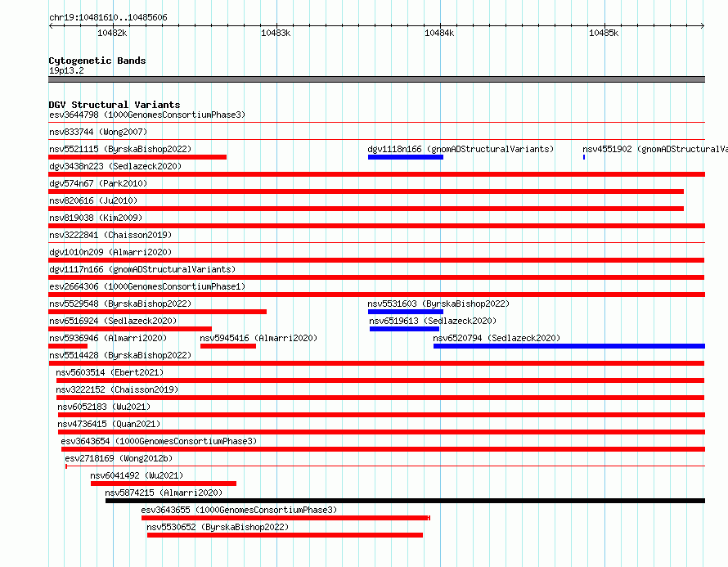Click the nsv5531603 (ByrskaBishop2022) blue bar

(x=406, y=312)
